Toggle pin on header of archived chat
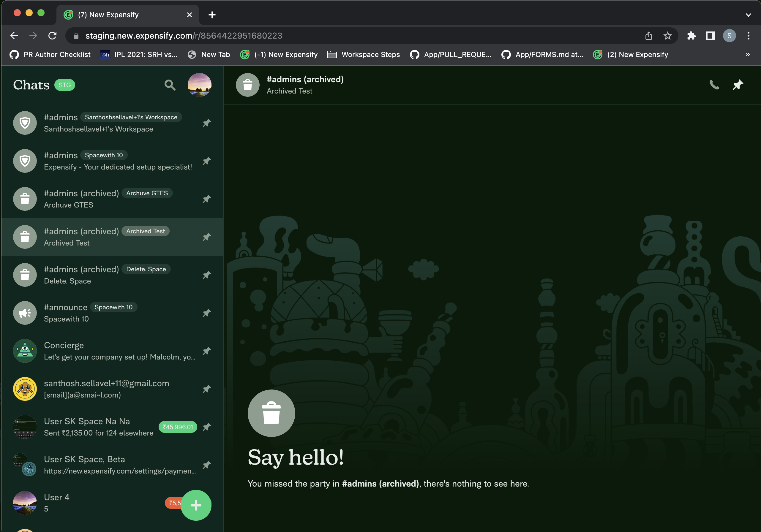The height and width of the screenshot is (532, 761). [x=738, y=85]
